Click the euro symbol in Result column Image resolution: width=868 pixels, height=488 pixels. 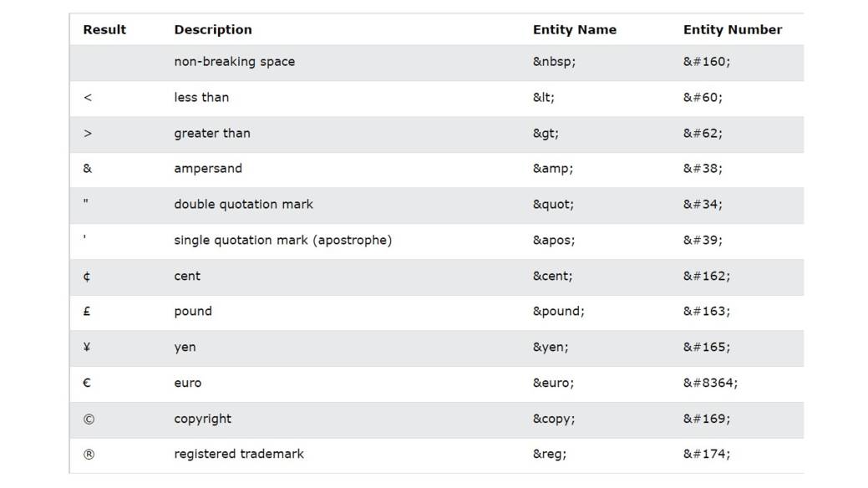pyautogui.click(x=87, y=384)
